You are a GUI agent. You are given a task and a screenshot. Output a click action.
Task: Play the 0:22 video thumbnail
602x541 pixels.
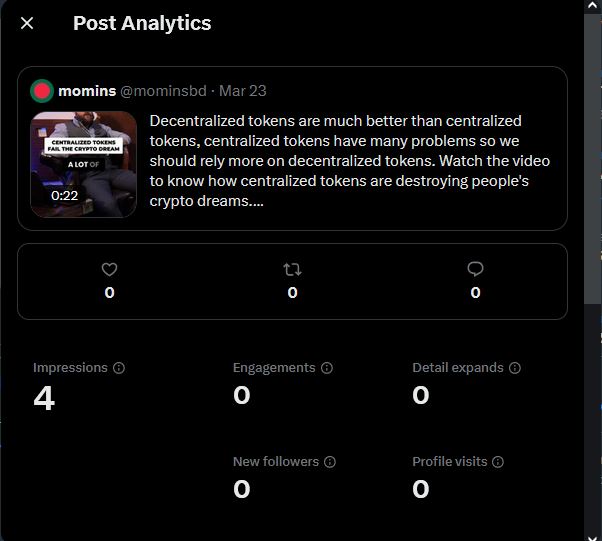coord(84,164)
